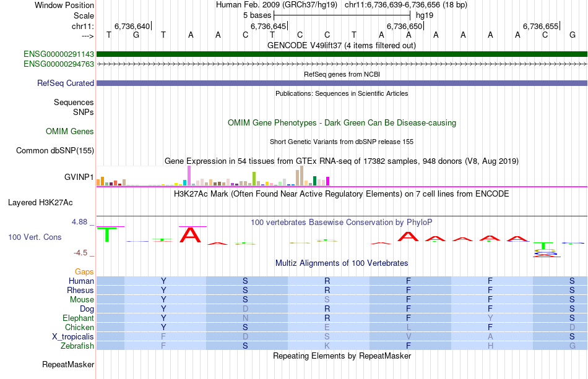The height and width of the screenshot is (379, 588).
Task: Click the 6,736,645 ruler position label
Action: tap(268, 26)
